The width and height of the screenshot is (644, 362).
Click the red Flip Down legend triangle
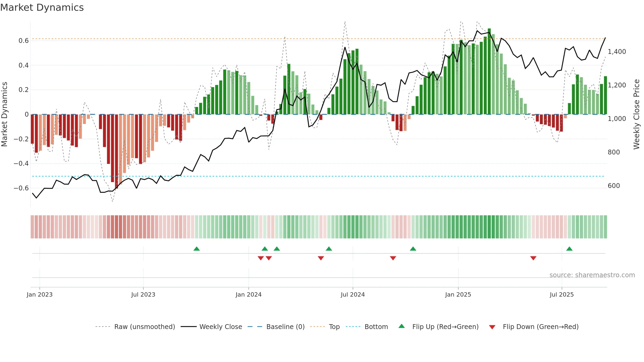point(492,327)
